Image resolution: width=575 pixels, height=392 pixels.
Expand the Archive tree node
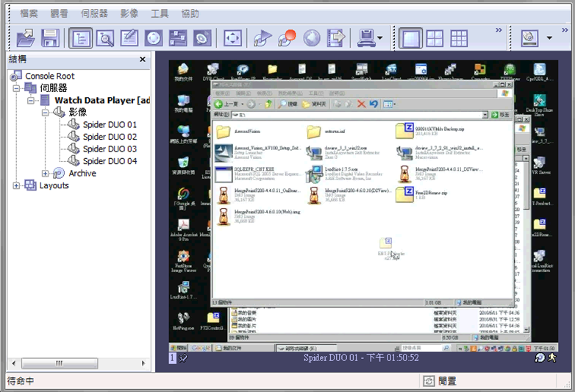[x=46, y=174]
